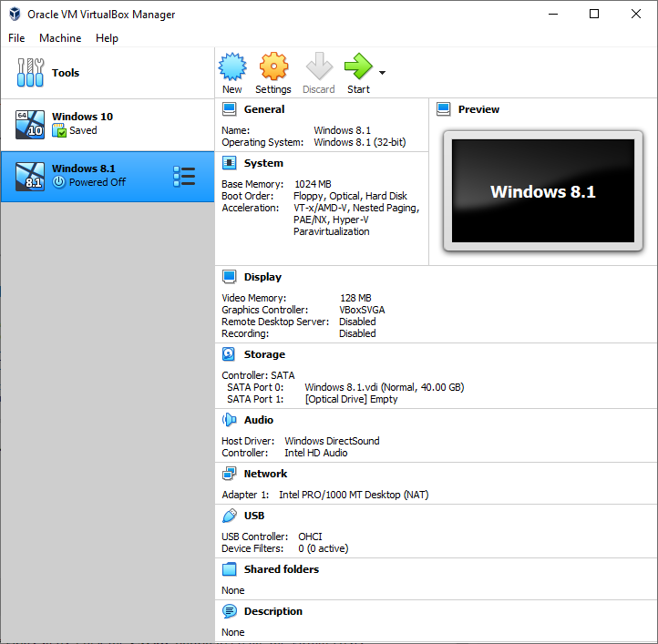
Task: Click the Preview header label
Action: (478, 109)
